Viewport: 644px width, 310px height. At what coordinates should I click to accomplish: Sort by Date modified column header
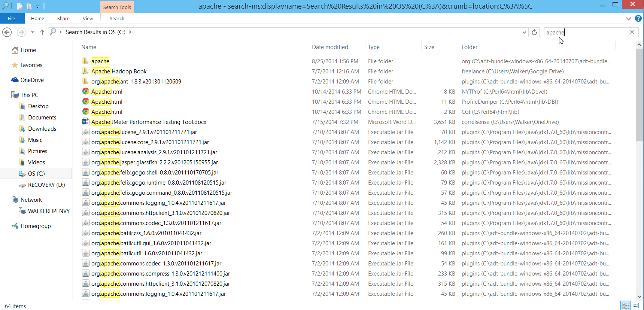click(330, 47)
